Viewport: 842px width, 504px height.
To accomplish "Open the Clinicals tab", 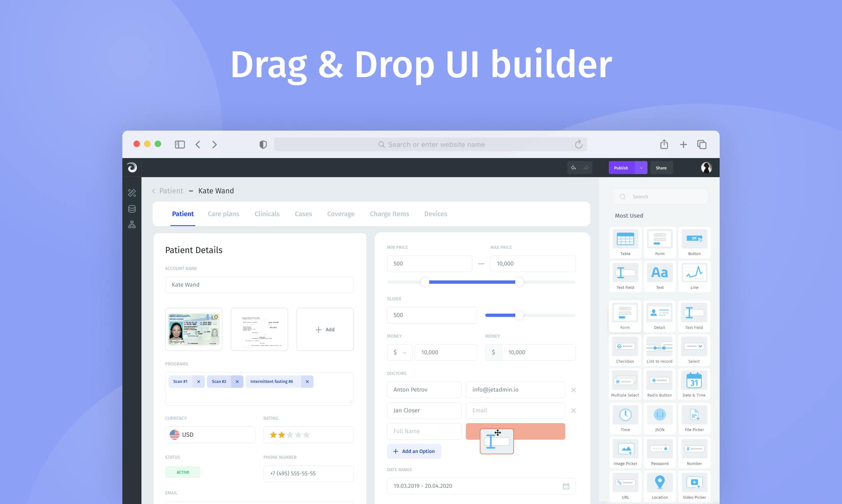I will (x=267, y=214).
